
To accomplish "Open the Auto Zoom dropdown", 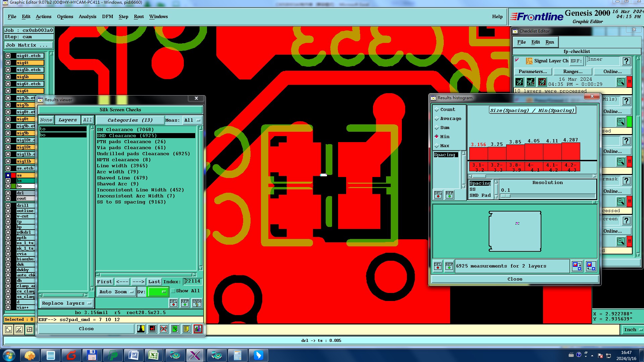I will click(116, 292).
